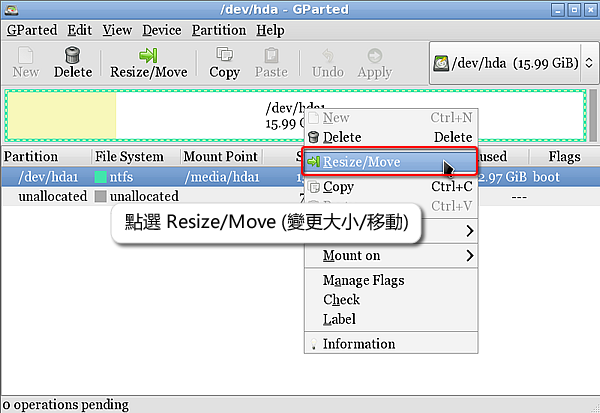Sort by the Flags column header
The image size is (600, 413).
click(x=564, y=157)
